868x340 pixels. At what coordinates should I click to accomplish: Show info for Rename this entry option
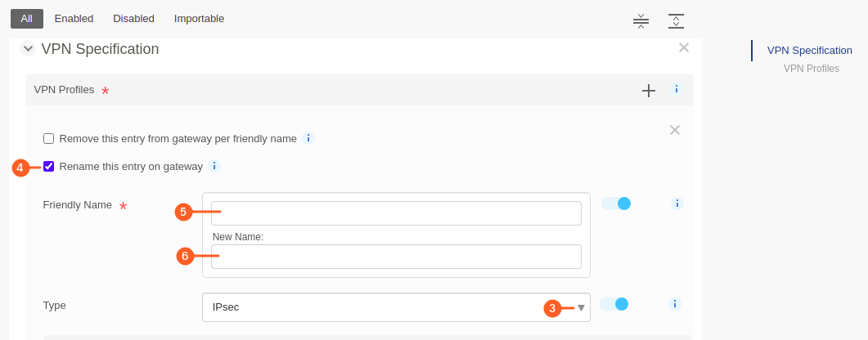pyautogui.click(x=214, y=166)
